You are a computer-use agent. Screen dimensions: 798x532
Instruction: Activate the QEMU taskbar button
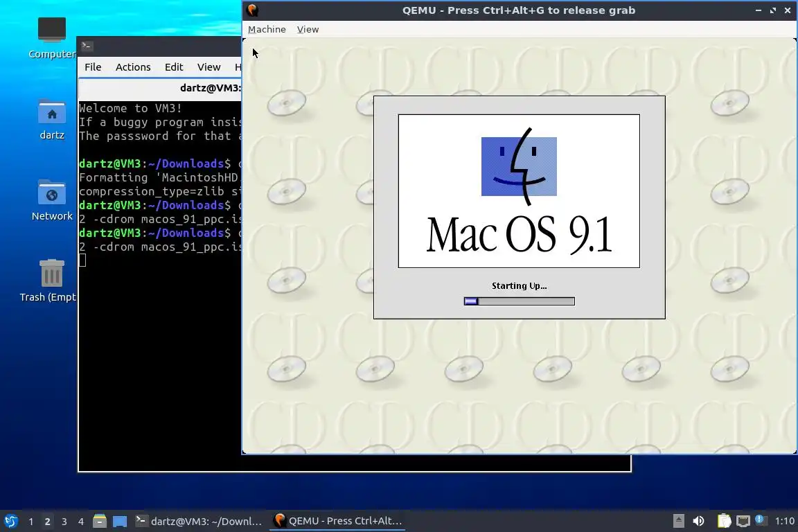[x=338, y=521]
